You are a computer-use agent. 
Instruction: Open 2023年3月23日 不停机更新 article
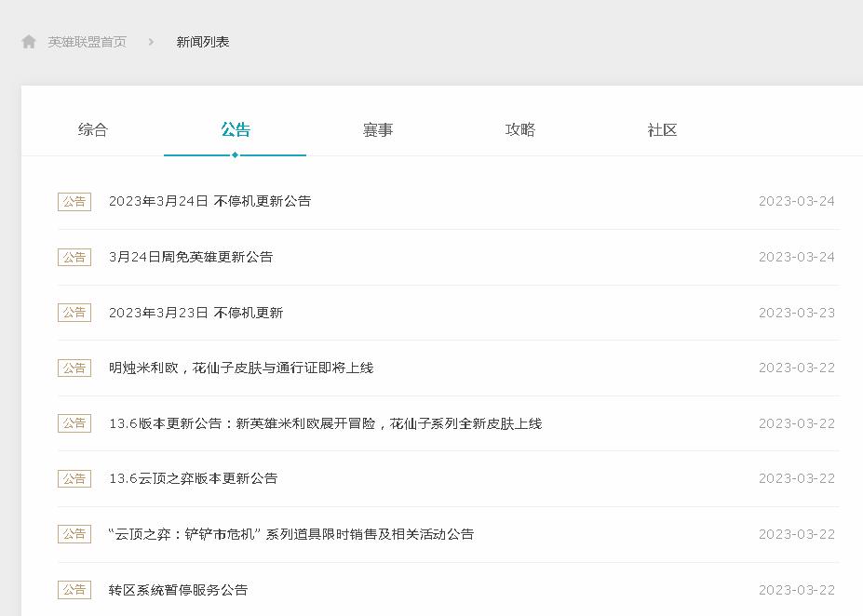pyautogui.click(x=196, y=313)
